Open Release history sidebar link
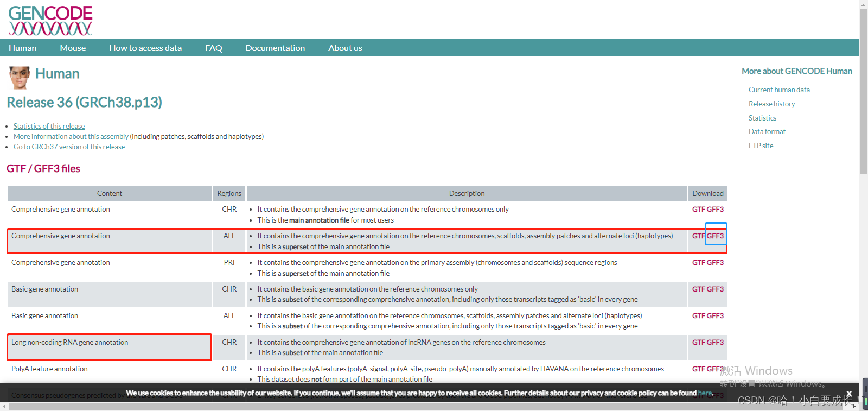 coord(771,104)
